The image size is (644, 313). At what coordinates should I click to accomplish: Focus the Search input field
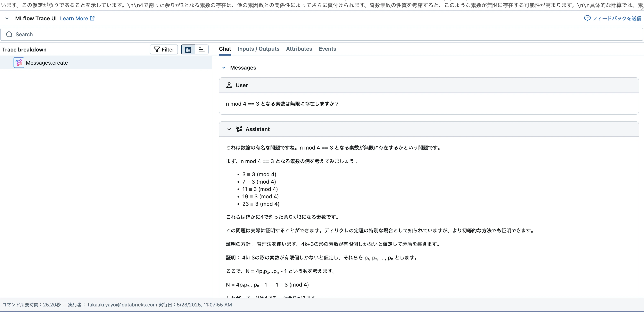pyautogui.click(x=322, y=34)
